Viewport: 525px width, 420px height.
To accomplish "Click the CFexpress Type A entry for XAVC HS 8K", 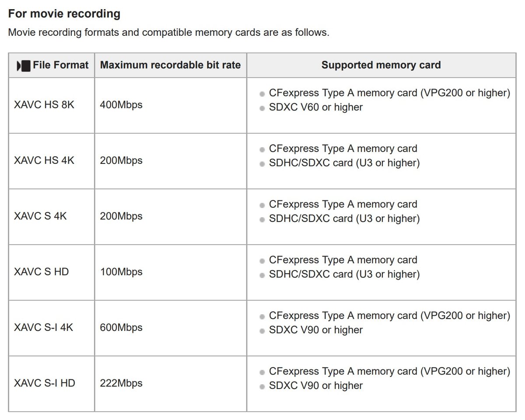I will pos(389,93).
